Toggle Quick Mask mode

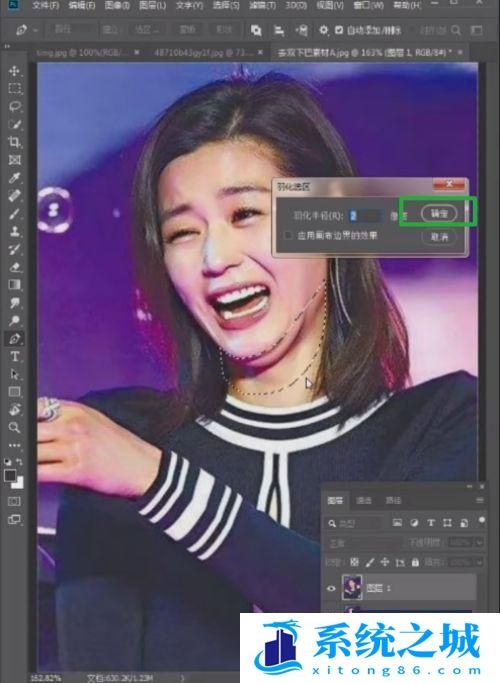point(14,501)
